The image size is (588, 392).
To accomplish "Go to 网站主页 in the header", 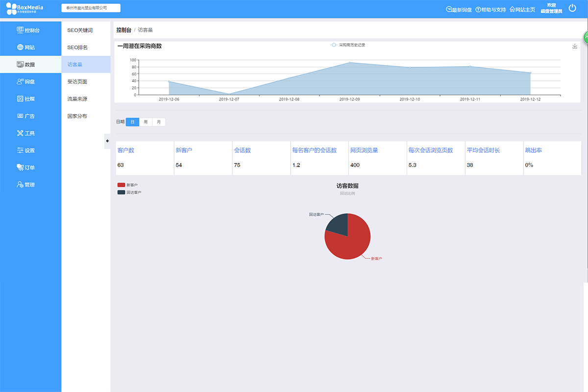I will pyautogui.click(x=522, y=10).
